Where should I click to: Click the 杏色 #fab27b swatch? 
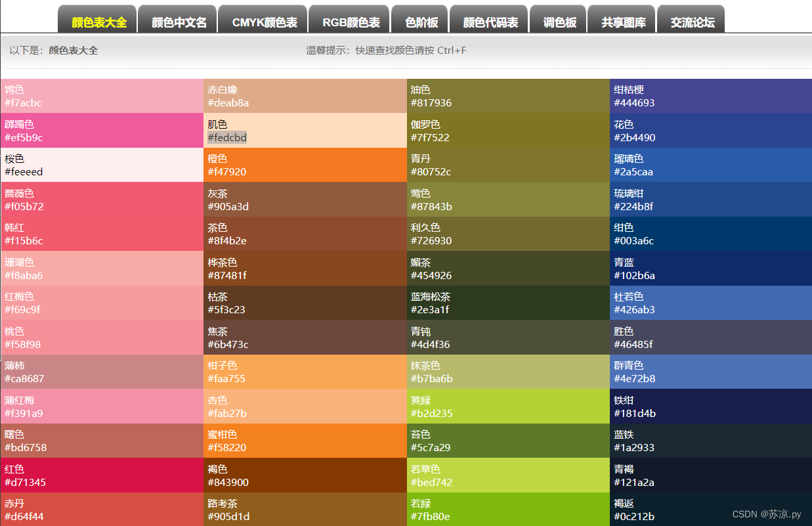tap(305, 406)
